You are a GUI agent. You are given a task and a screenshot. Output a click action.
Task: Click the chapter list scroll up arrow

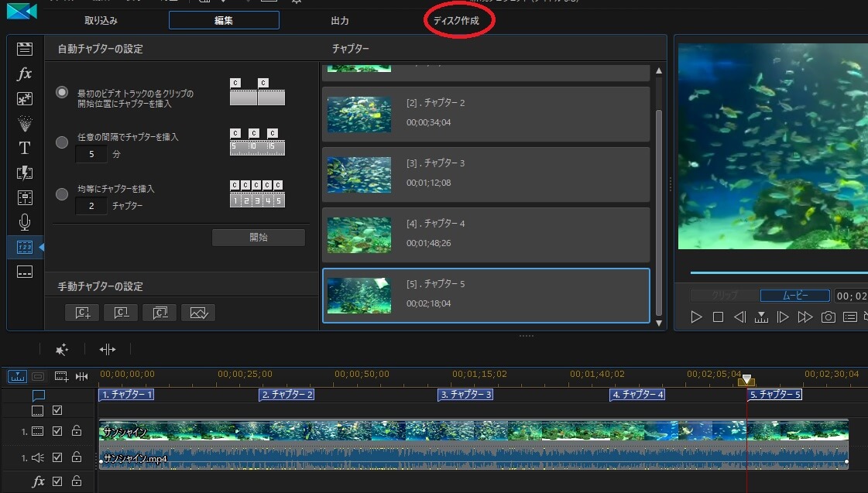[x=659, y=71]
